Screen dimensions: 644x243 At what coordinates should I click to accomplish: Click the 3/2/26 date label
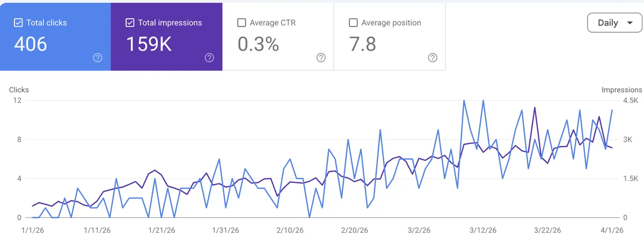click(x=419, y=231)
